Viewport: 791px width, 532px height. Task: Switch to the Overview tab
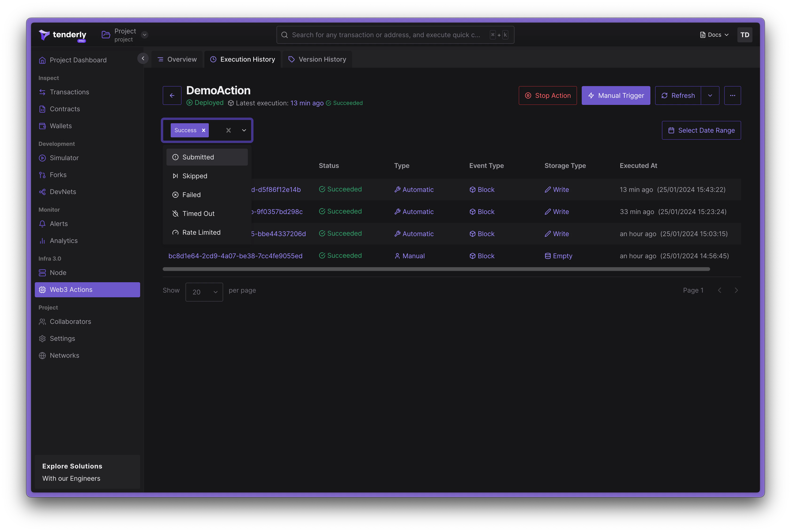point(177,59)
